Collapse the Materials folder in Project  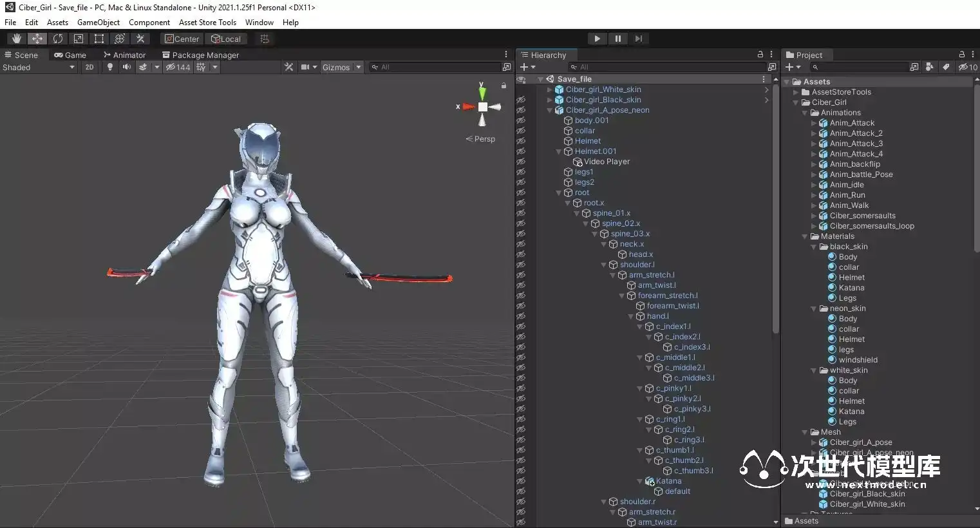[x=805, y=236]
